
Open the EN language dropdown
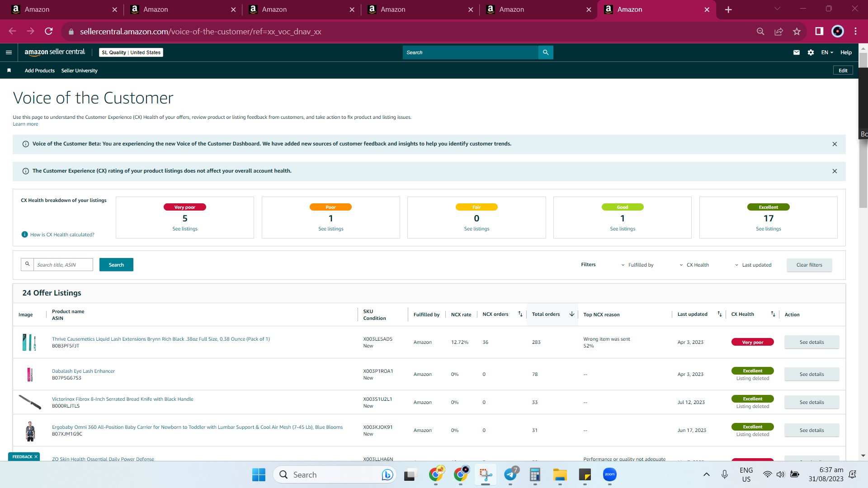click(x=827, y=52)
